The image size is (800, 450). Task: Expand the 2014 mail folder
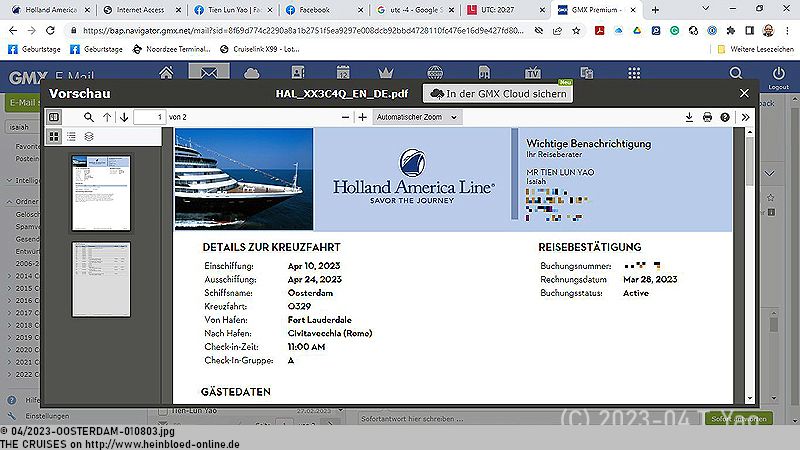click(x=9, y=276)
